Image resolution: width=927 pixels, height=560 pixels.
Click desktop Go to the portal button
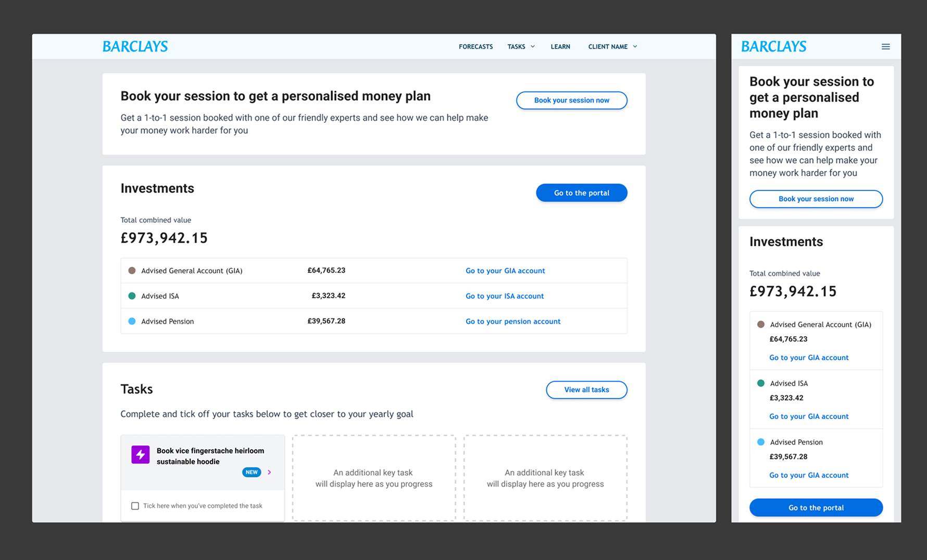(581, 193)
